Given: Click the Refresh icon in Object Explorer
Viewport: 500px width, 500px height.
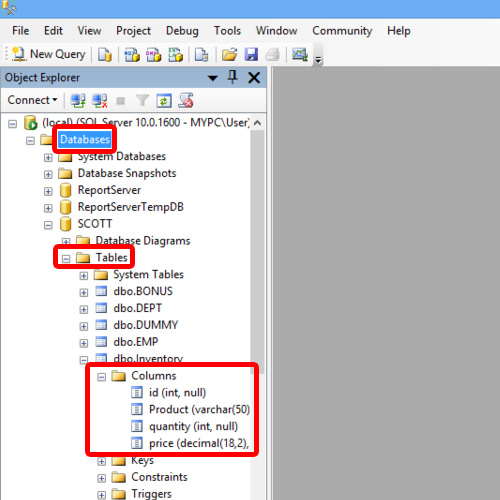Looking at the screenshot, I should click(x=164, y=100).
